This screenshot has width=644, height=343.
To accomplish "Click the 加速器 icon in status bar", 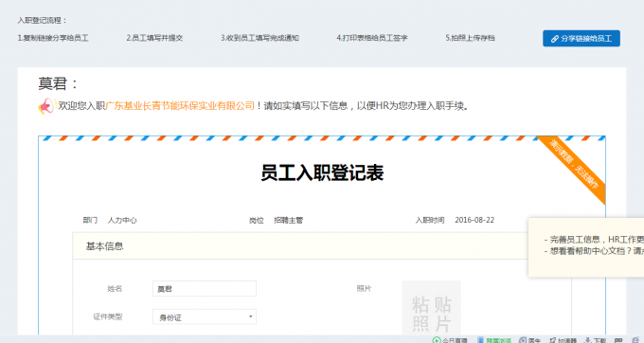I will click(x=553, y=340).
